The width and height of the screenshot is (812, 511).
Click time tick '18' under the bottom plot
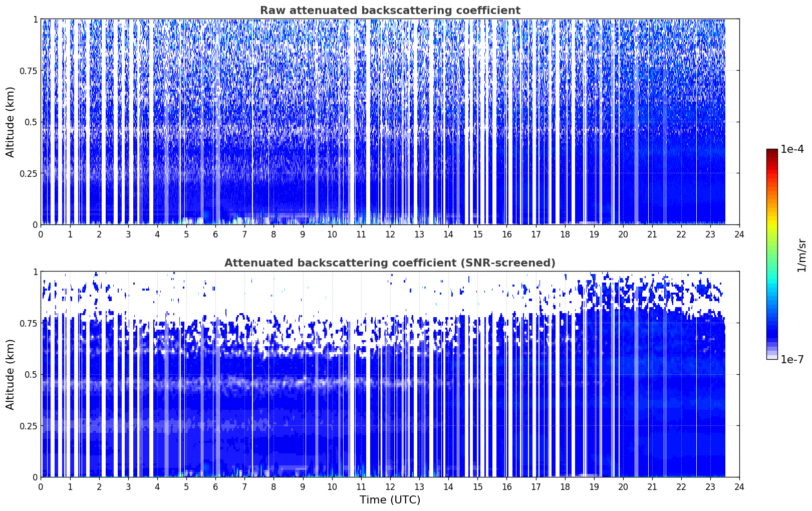[x=565, y=486]
